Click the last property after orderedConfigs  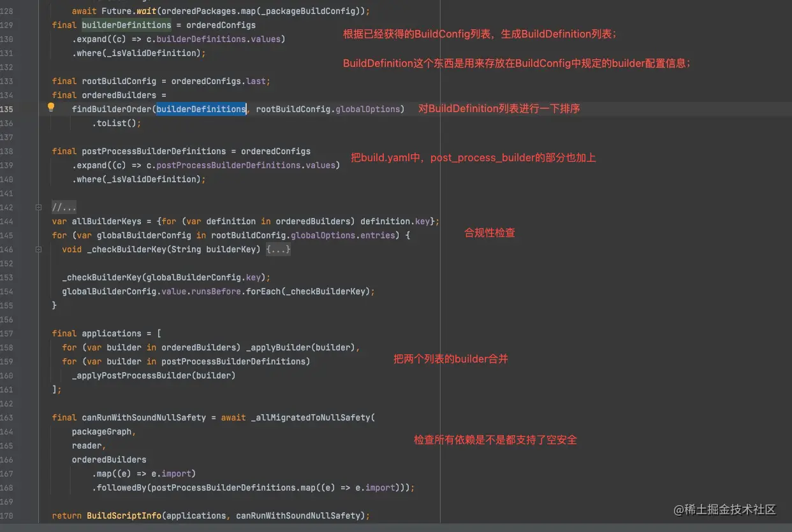tap(256, 81)
